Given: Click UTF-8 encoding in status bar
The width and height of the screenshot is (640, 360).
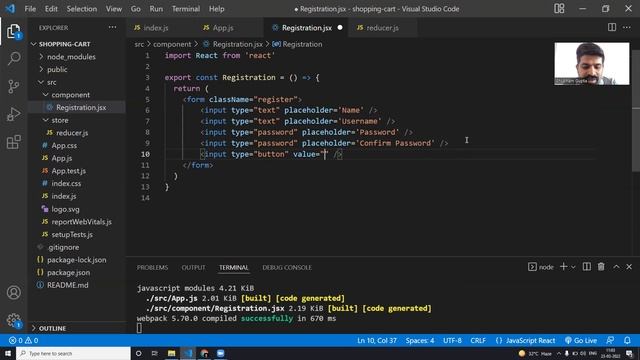Looking at the screenshot, I should 452,340.
